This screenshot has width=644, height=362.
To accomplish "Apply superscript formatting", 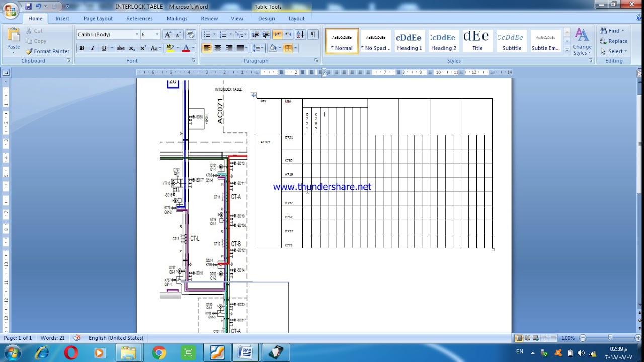I will pyautogui.click(x=143, y=48).
